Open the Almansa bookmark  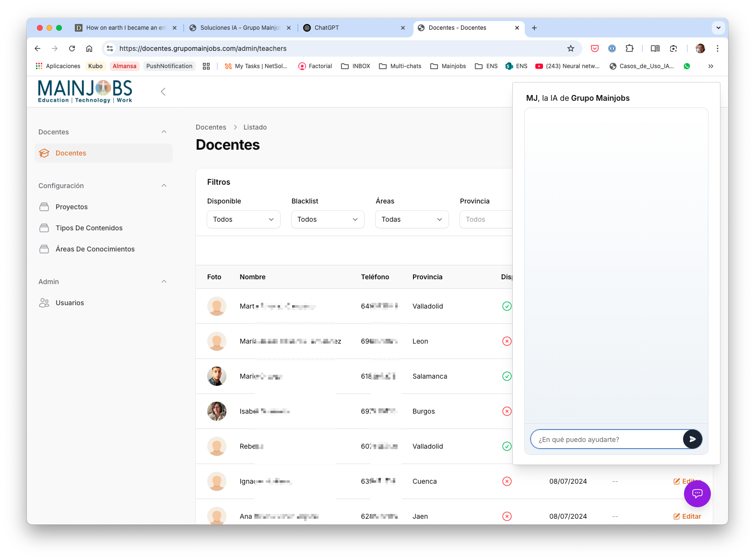tap(124, 66)
